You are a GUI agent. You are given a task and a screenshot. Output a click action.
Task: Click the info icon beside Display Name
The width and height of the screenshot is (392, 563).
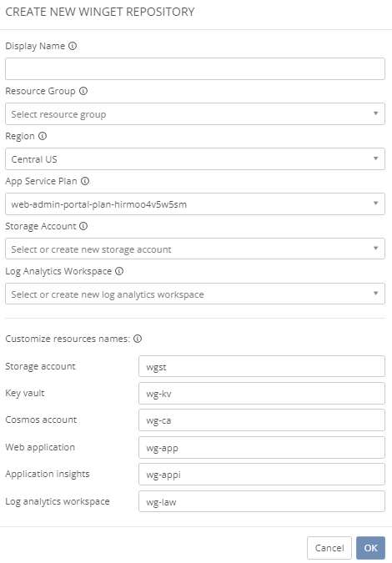[73, 46]
